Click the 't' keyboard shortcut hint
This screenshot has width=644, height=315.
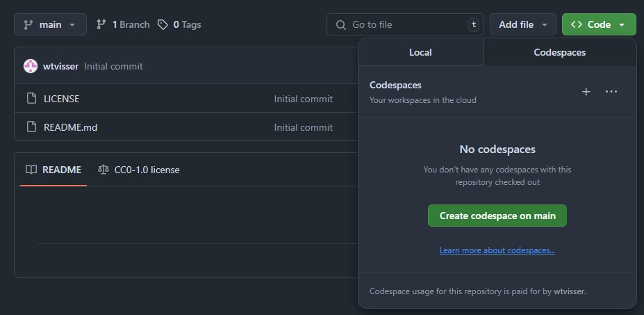[474, 24]
